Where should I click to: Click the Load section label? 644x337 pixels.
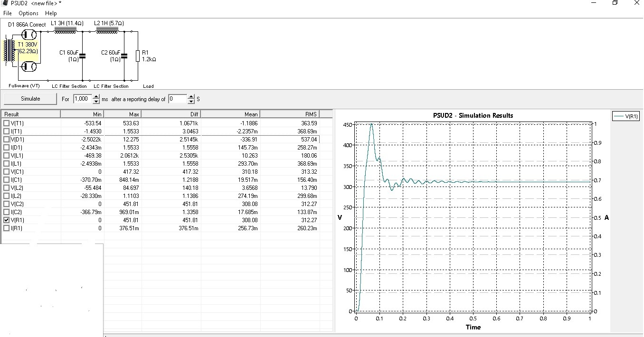pyautogui.click(x=148, y=86)
